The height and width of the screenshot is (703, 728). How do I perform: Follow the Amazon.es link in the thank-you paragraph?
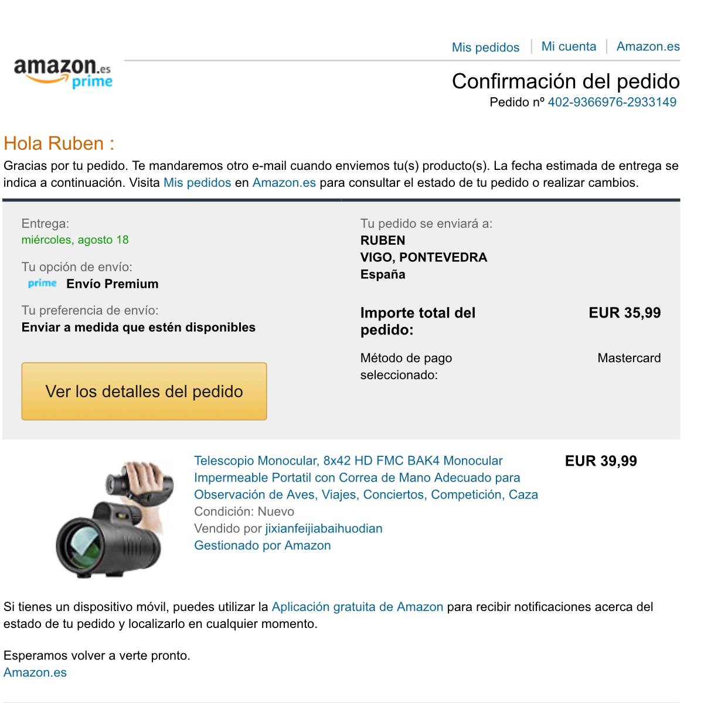point(284,182)
